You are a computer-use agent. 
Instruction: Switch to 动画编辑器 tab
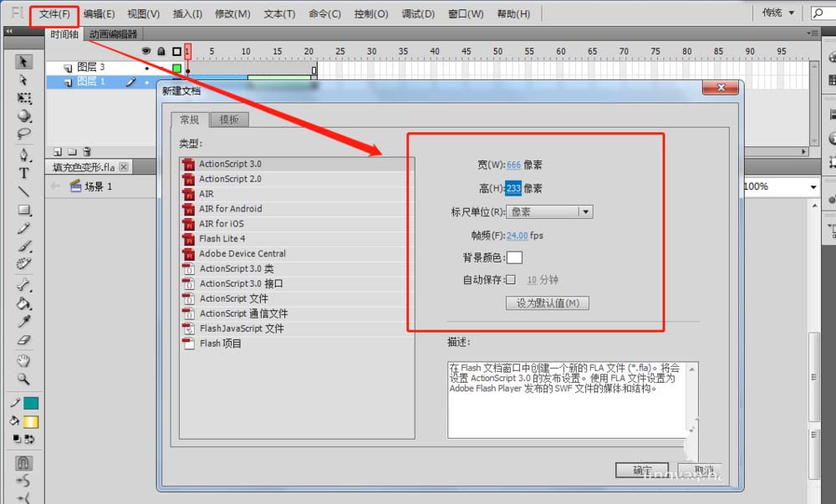pos(113,34)
